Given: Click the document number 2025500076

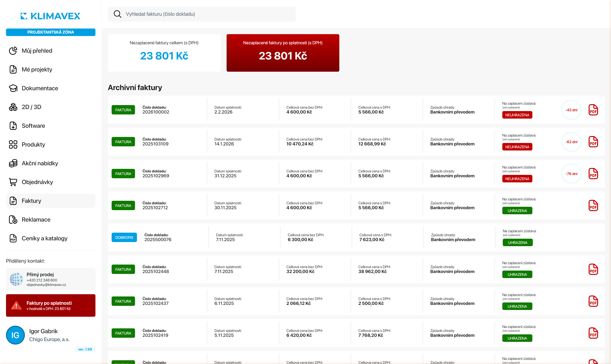Looking at the screenshot, I should [158, 240].
